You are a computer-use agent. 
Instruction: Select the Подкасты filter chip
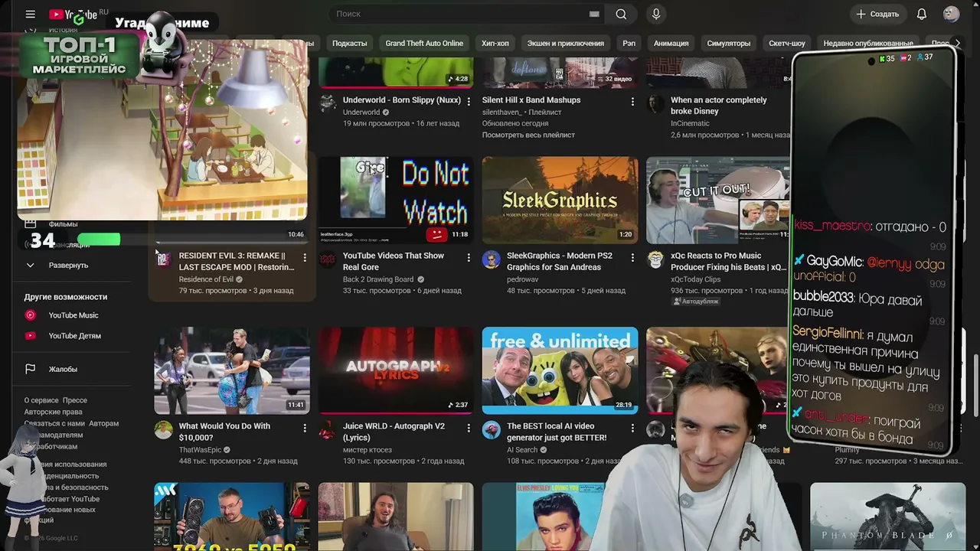349,44
